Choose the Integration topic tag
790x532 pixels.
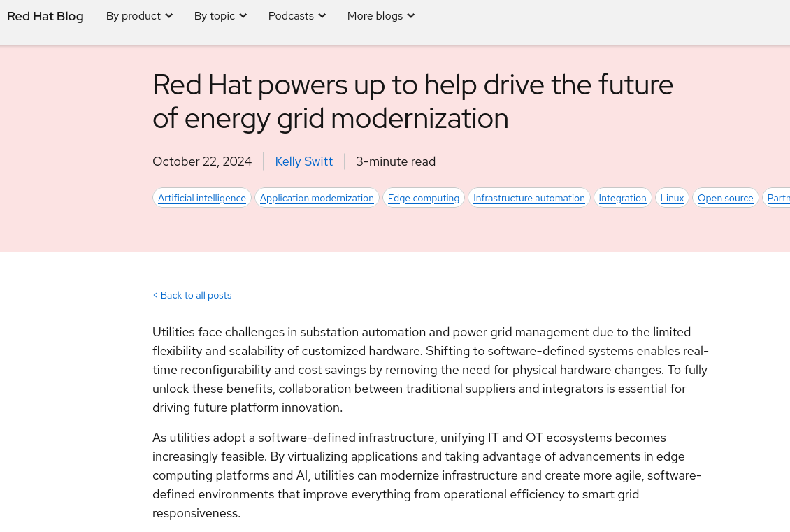pos(622,198)
